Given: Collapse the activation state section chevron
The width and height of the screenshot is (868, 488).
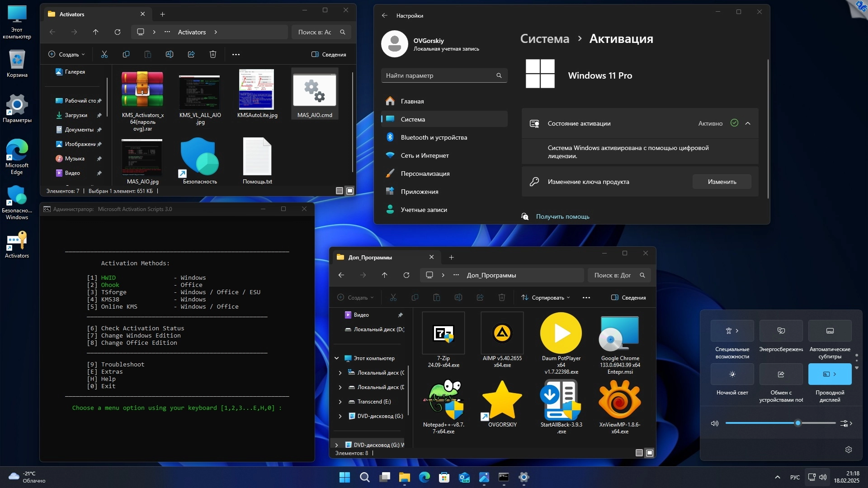Looking at the screenshot, I should pyautogui.click(x=748, y=123).
